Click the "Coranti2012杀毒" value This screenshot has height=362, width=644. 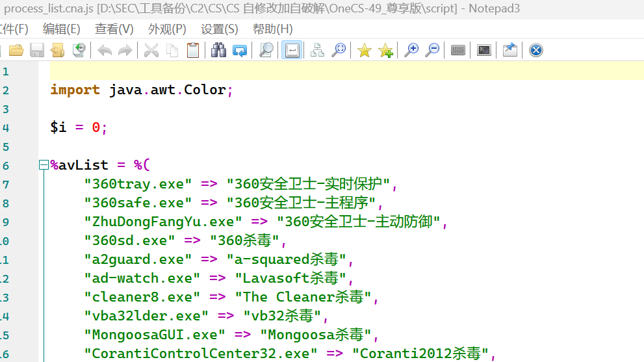(420, 354)
